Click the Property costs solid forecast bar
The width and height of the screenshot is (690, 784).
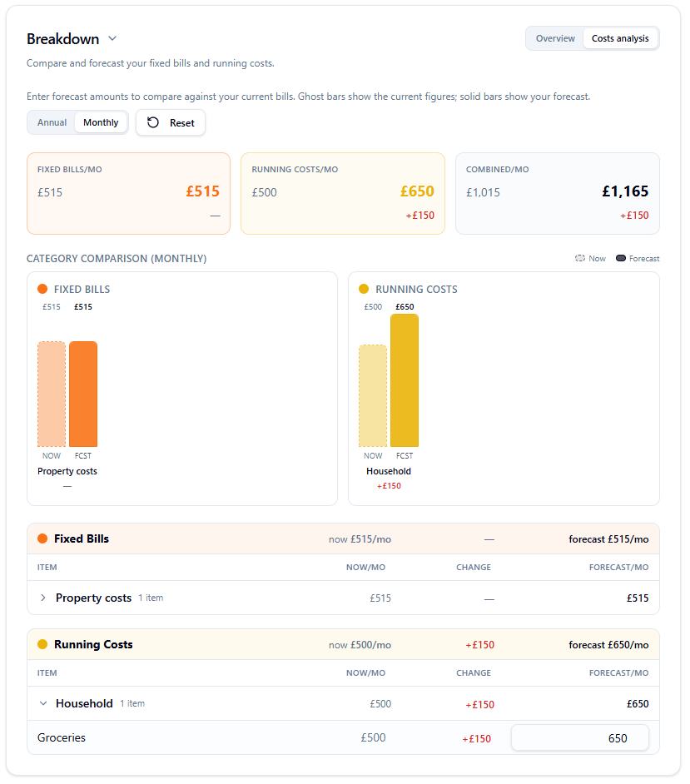point(83,394)
